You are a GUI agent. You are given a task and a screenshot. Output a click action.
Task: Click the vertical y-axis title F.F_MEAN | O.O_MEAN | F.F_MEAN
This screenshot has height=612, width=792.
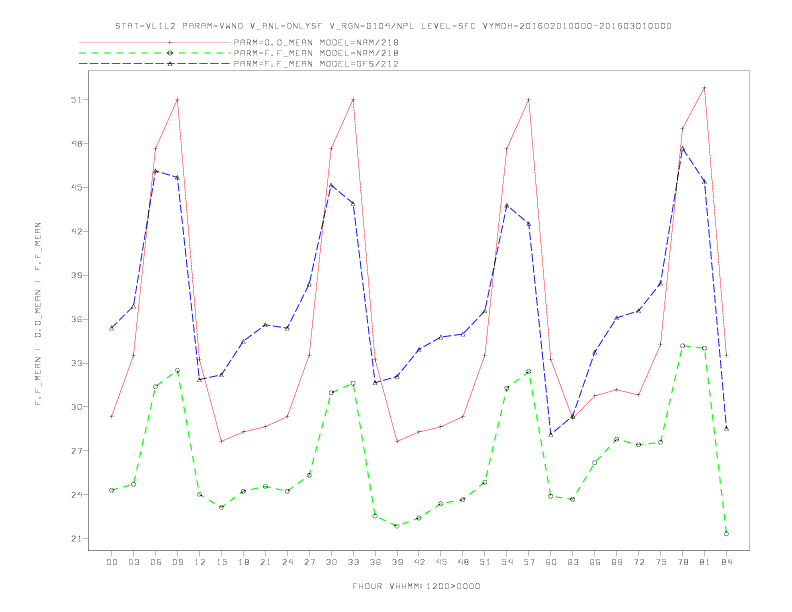coord(38,314)
